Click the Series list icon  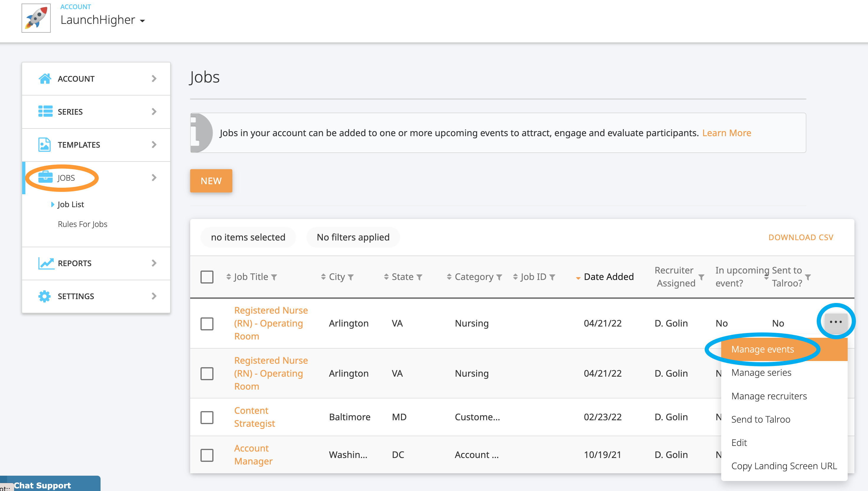coord(45,111)
